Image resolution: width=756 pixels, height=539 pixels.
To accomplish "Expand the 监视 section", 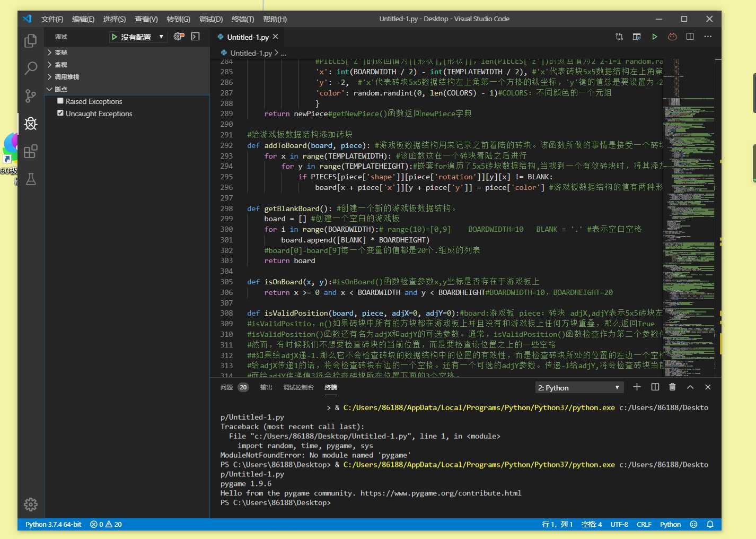I will pos(127,65).
